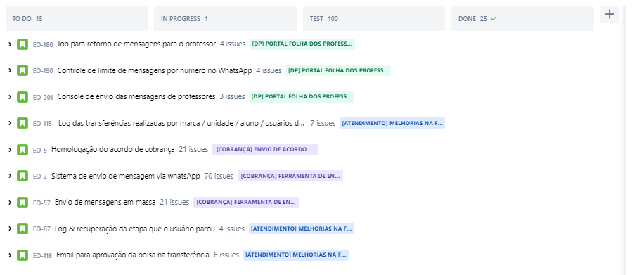Click the '4 issues' count on EO-87

[232, 229]
